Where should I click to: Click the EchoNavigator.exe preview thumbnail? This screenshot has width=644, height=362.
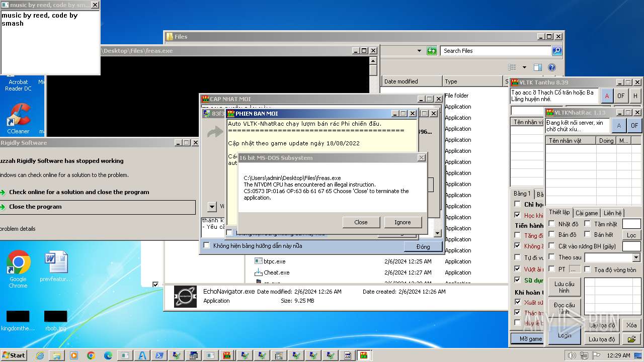tap(185, 296)
